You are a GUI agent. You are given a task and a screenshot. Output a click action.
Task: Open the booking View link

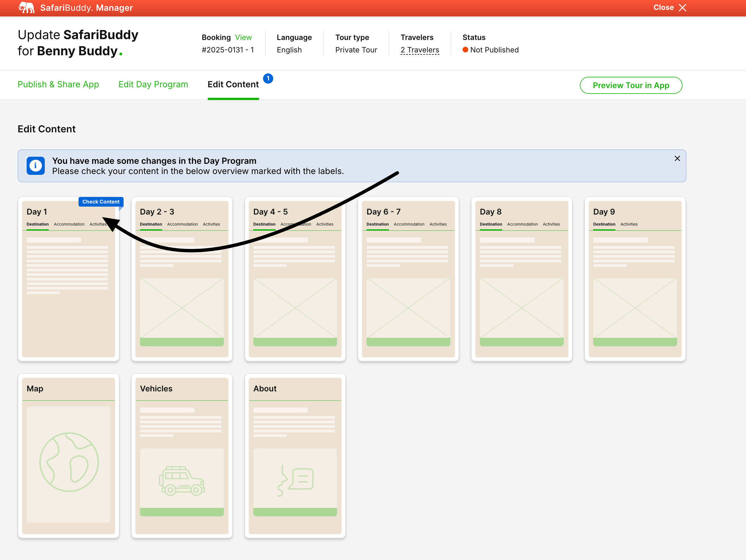[x=243, y=37]
